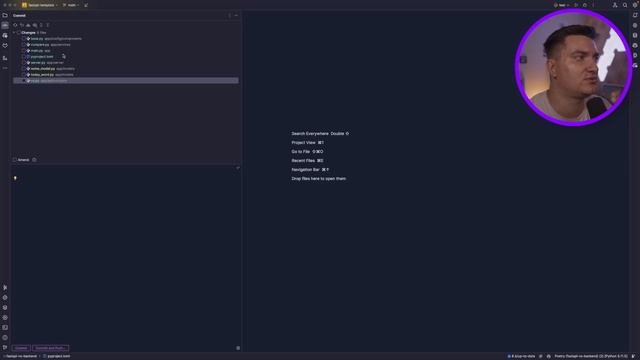This screenshot has width=640, height=360.
Task: Check the highlighted last file checkbox
Action: point(24,81)
